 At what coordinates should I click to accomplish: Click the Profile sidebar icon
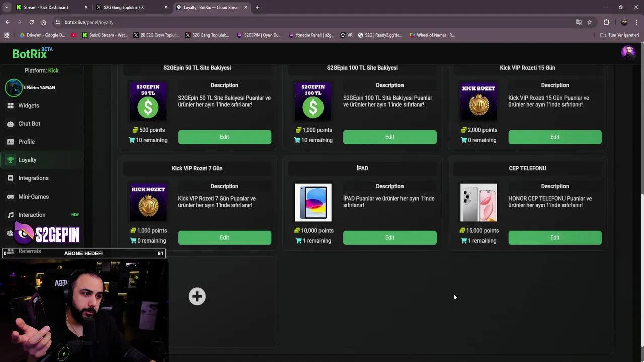[x=10, y=142]
